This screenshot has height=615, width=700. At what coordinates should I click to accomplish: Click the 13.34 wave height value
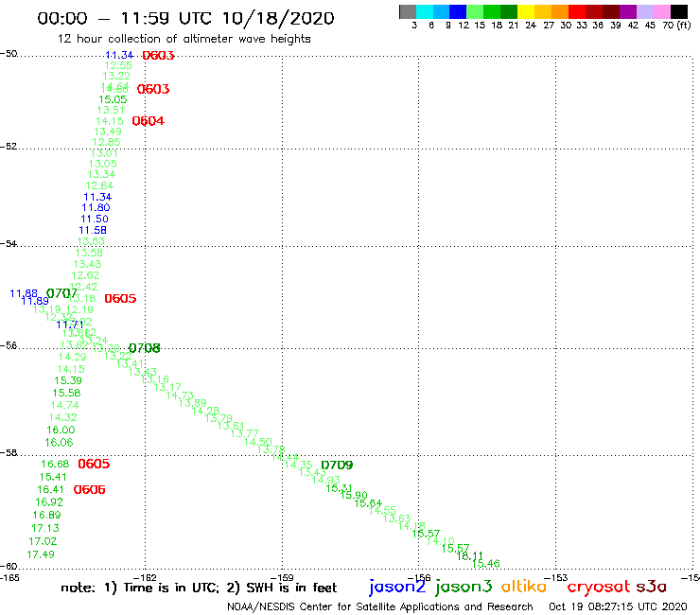click(x=101, y=175)
